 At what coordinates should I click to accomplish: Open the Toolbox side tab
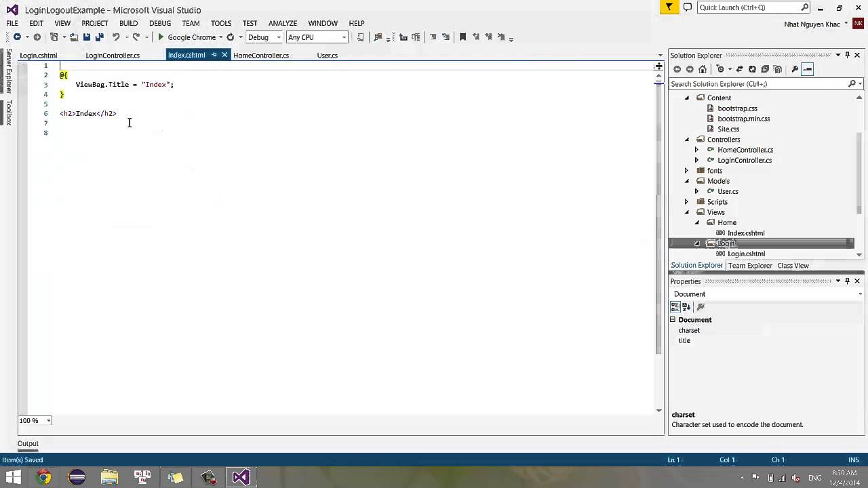click(9, 113)
